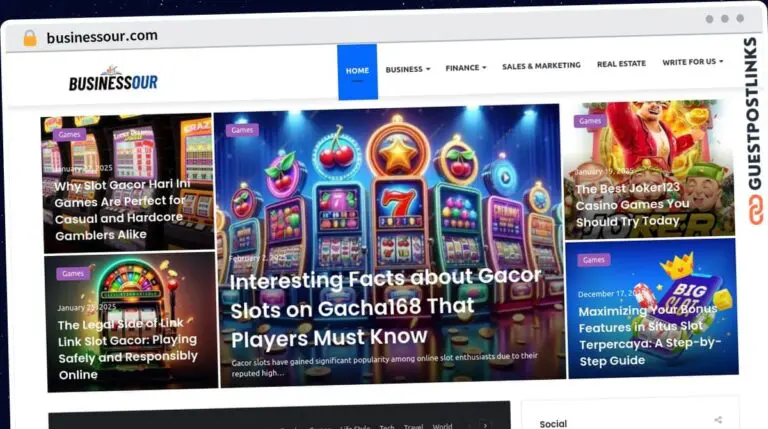Open The Best Joker123 Casino Games article
Viewport: 768px width, 429px height.
(x=632, y=205)
